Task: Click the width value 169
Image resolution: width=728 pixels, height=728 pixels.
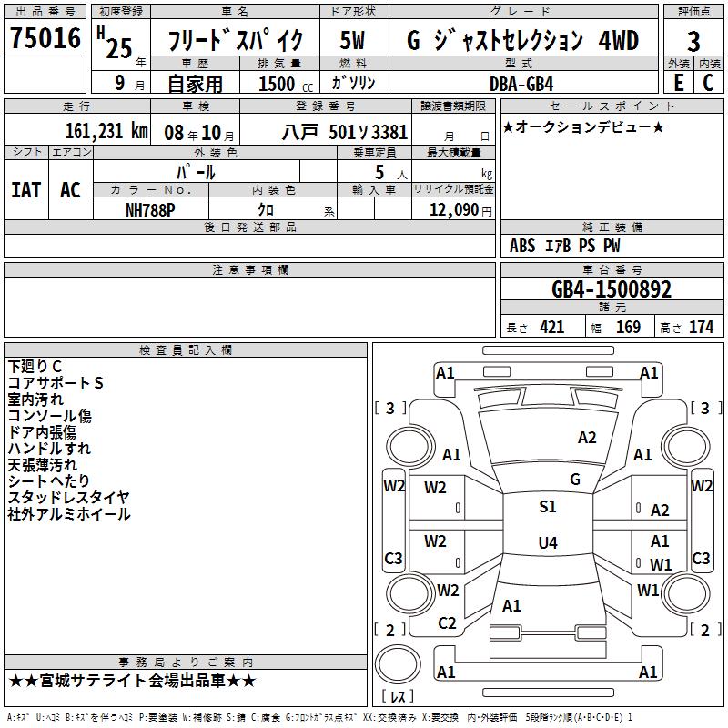Action: 628,327
